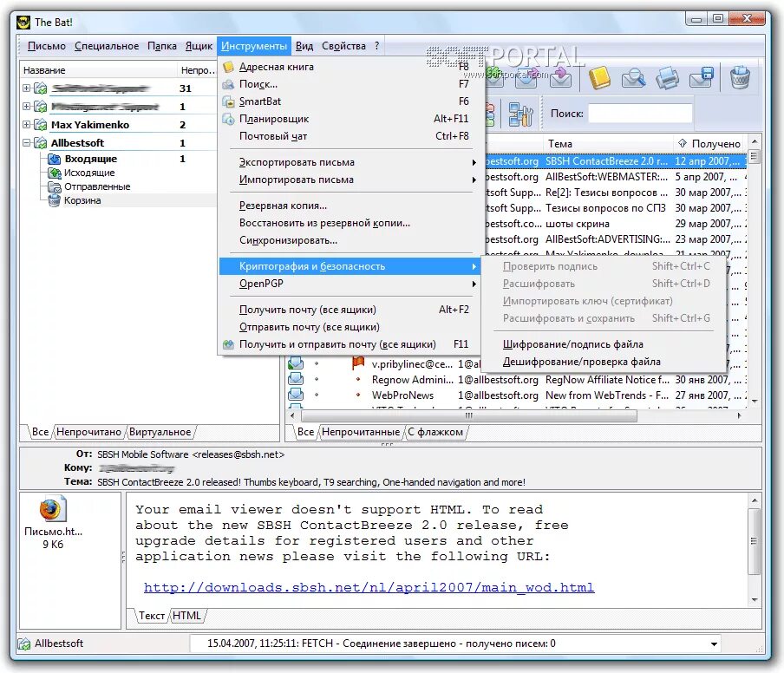784x673 pixels.
Task: Sort by Получено column header
Action: [709, 144]
